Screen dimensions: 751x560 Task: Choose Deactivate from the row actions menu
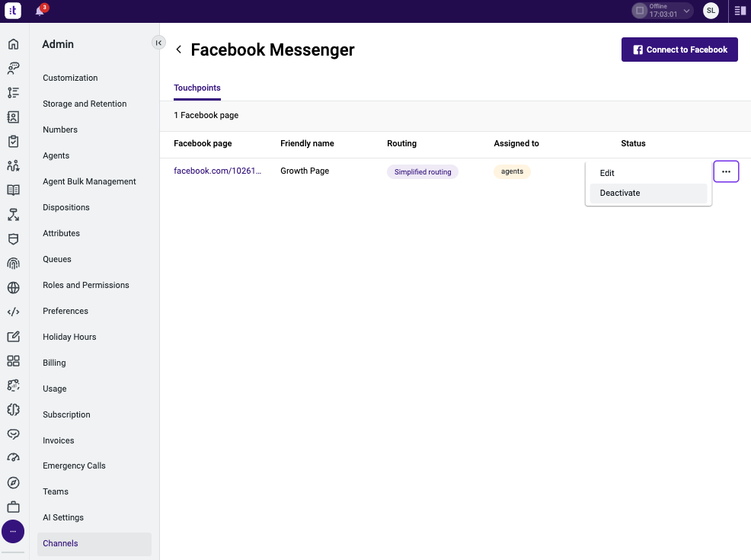tap(648, 193)
